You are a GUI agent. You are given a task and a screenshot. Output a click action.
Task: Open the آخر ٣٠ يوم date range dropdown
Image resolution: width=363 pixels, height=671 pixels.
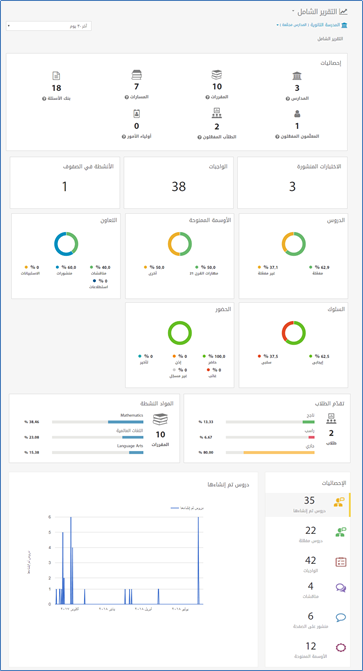click(49, 26)
